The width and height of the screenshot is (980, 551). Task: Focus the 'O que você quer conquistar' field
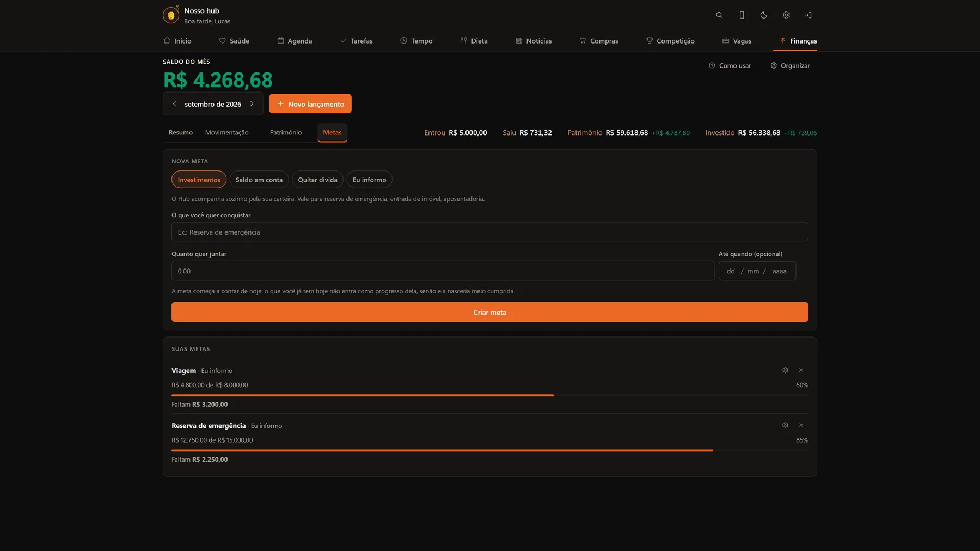pos(490,232)
